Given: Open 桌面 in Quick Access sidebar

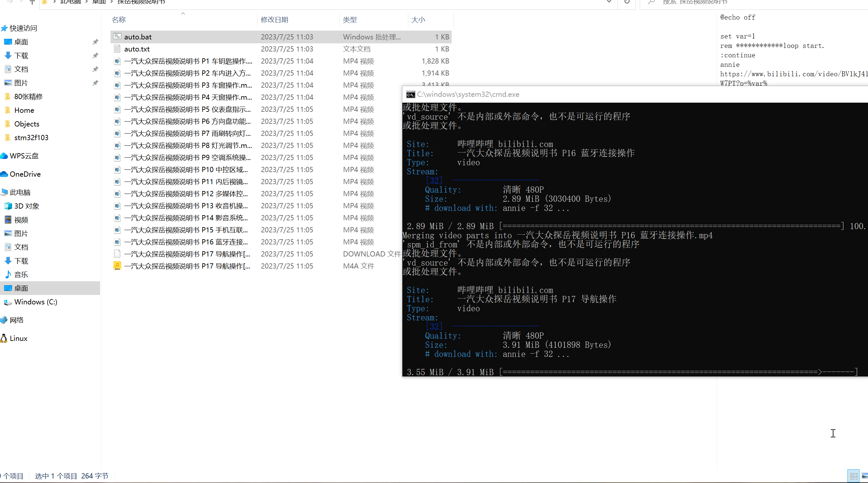Looking at the screenshot, I should (21, 42).
